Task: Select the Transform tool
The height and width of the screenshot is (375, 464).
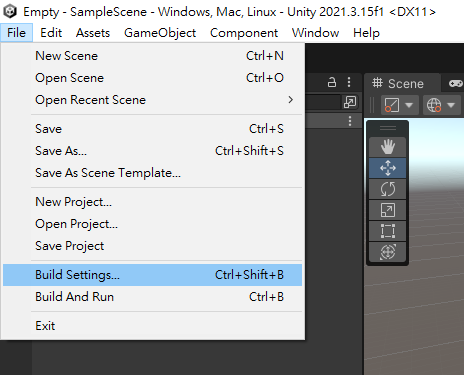Action: pos(387,252)
